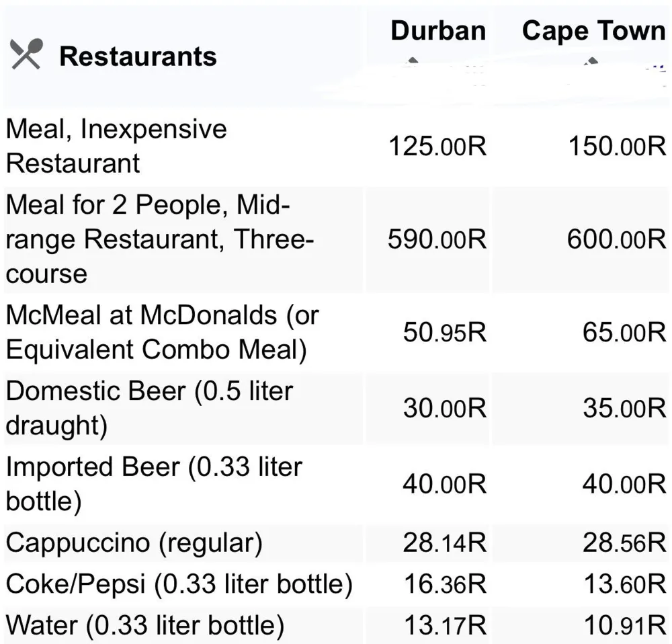Select the Cape Town column header
Image resolution: width=672 pixels, height=644 pixels.
coord(594,32)
